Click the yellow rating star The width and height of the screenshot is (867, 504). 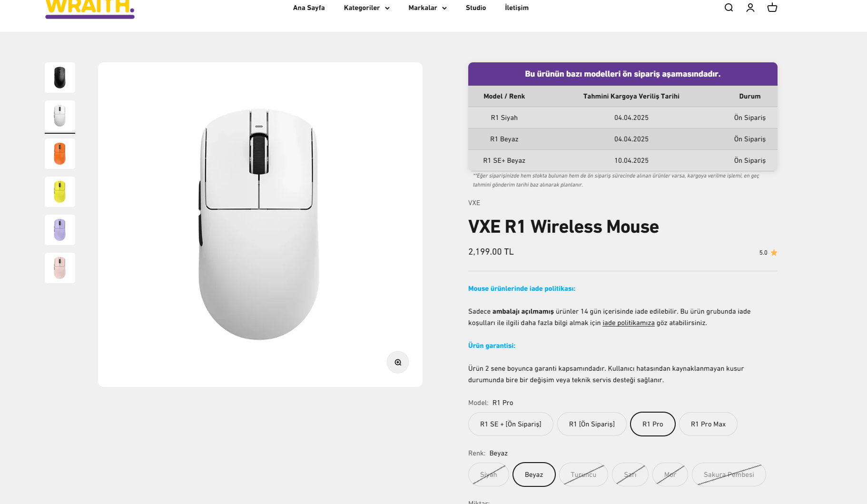774,253
